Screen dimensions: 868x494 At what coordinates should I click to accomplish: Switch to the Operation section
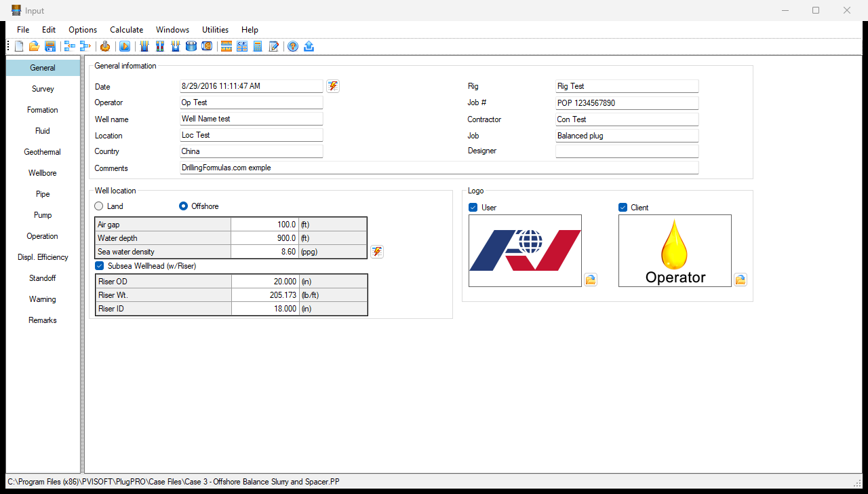43,236
